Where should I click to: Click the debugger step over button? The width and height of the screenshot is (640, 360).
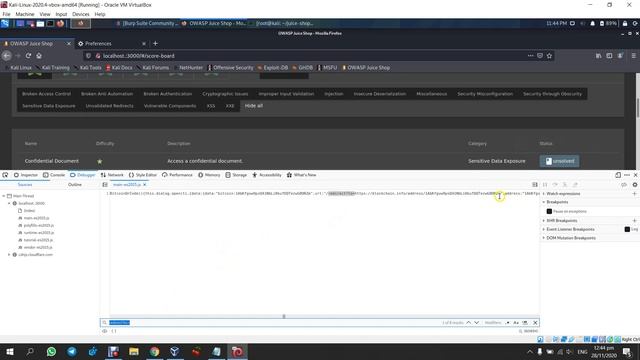555,184
